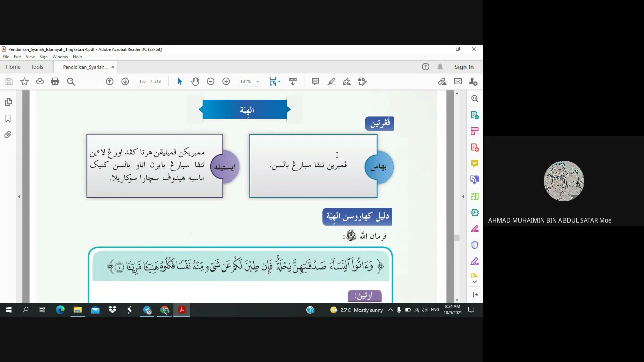Open Microsoft Edge from the taskbar
This screenshot has height=362, width=644.
(60, 310)
